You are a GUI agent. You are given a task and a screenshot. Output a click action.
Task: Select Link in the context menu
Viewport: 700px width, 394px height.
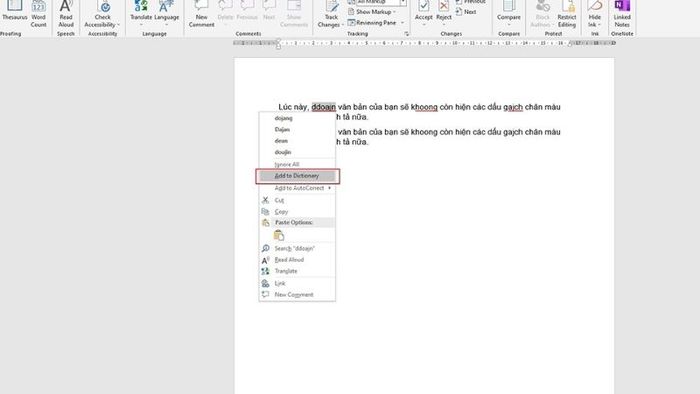tap(297, 283)
